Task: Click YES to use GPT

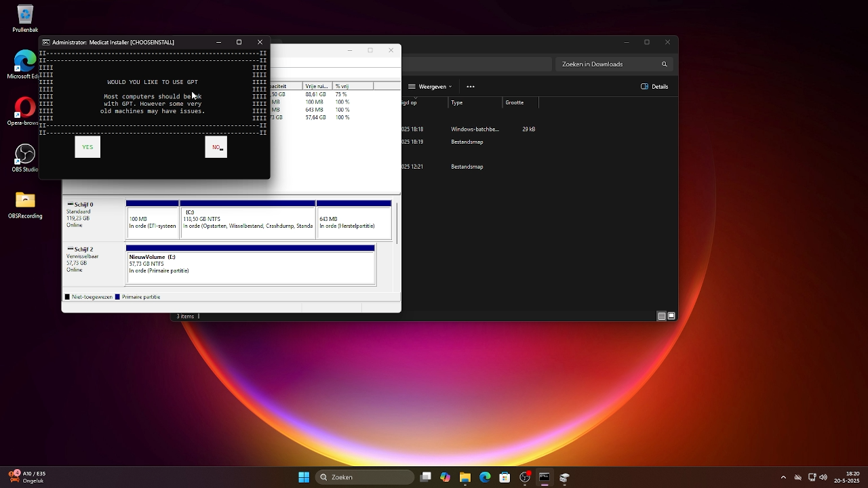Action: 87,147
